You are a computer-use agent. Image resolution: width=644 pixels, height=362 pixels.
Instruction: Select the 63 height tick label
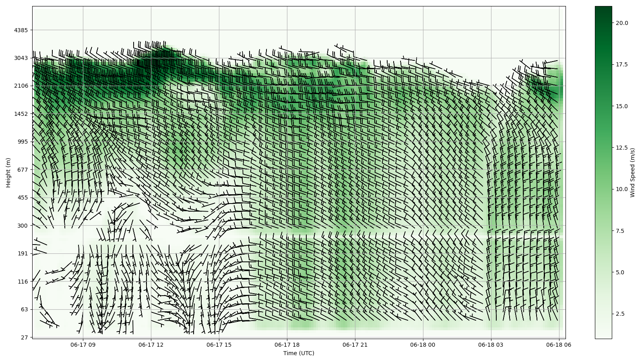24,309
